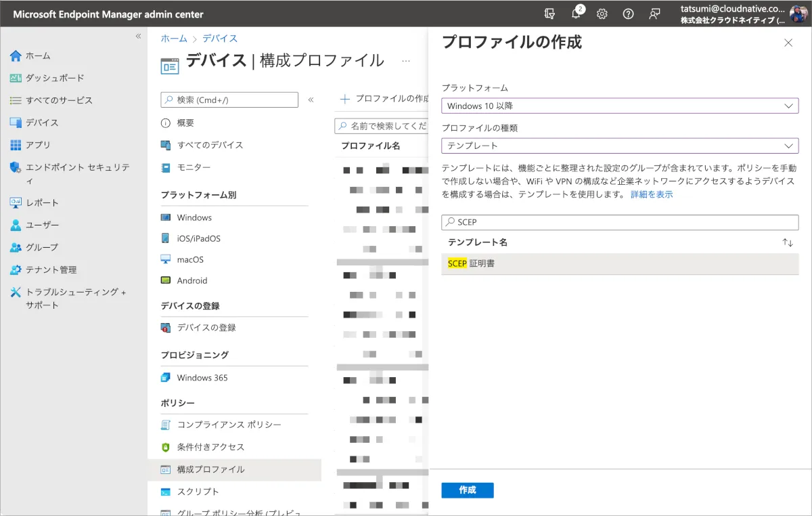Open the feedback icon in header

pyautogui.click(x=654, y=14)
